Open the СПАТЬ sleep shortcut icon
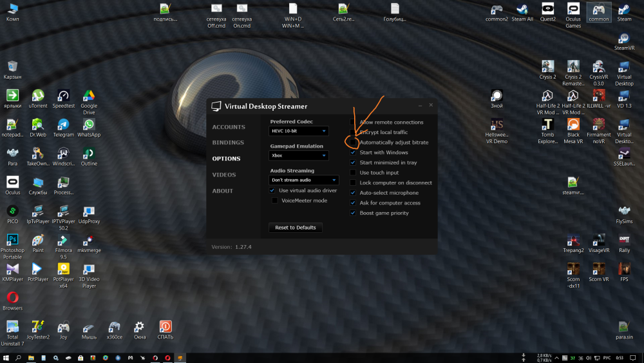This screenshot has width=644, height=363. [165, 329]
